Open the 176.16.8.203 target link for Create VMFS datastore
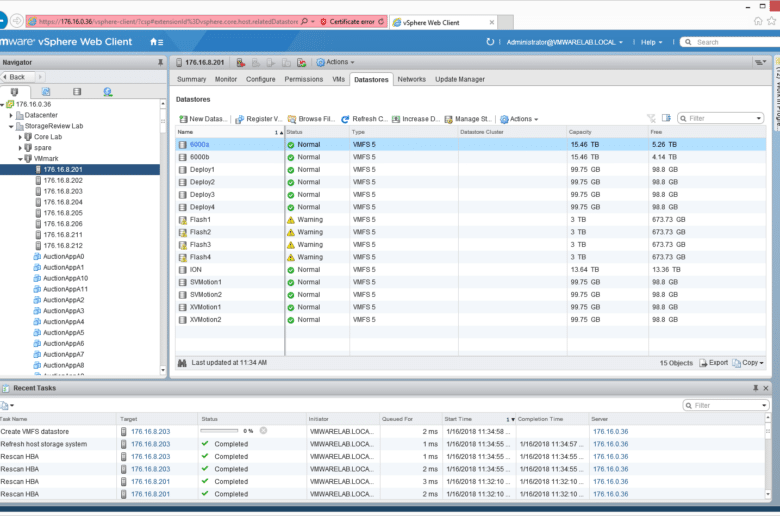 tap(151, 431)
